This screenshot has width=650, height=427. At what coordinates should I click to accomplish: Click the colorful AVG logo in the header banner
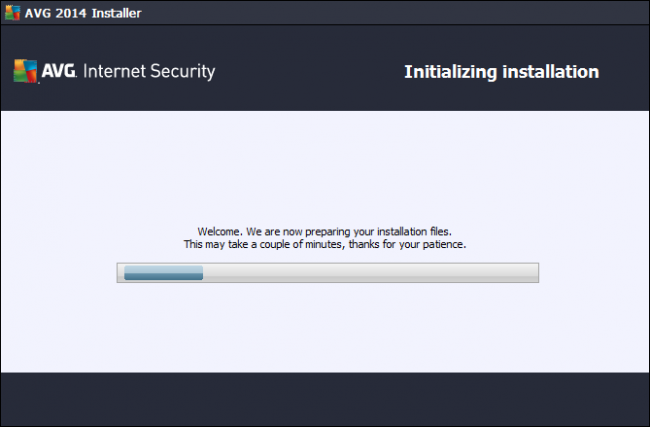24,71
